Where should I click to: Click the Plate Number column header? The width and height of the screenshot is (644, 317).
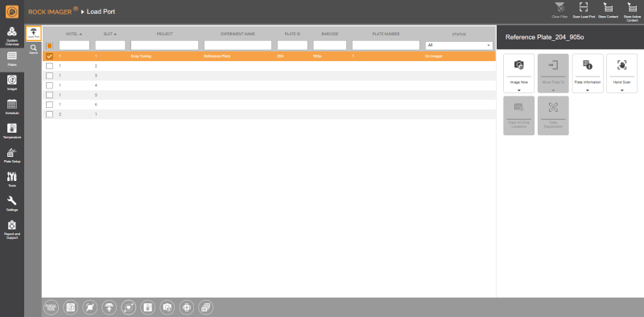pyautogui.click(x=386, y=34)
